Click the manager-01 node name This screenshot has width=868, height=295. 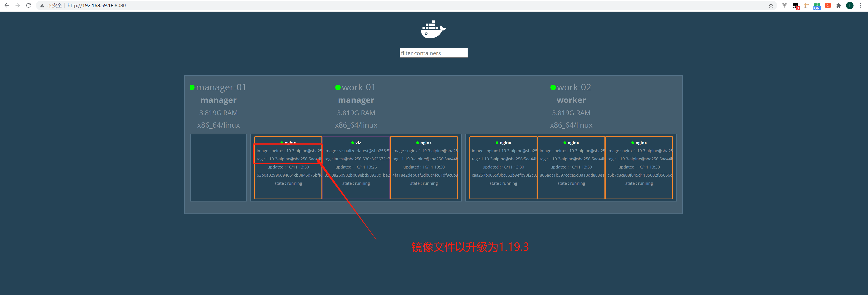coord(221,87)
